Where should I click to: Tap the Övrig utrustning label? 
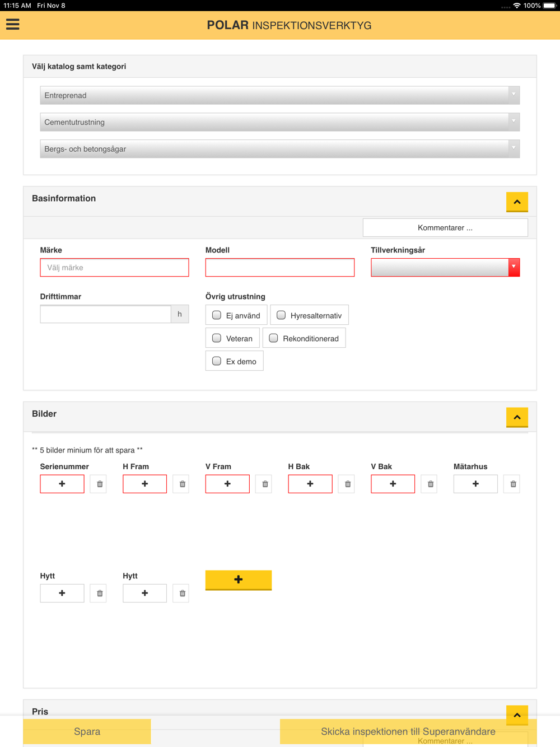tap(235, 297)
